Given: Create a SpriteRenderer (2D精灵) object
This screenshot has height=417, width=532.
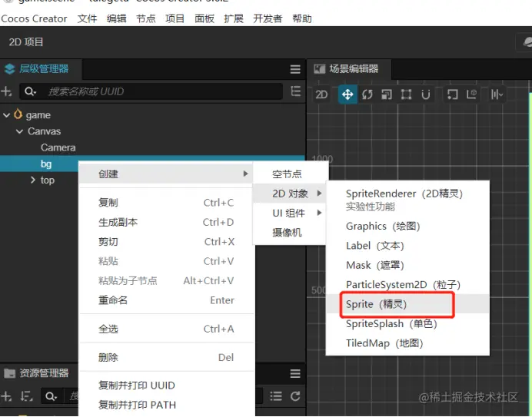Looking at the screenshot, I should [407, 200].
